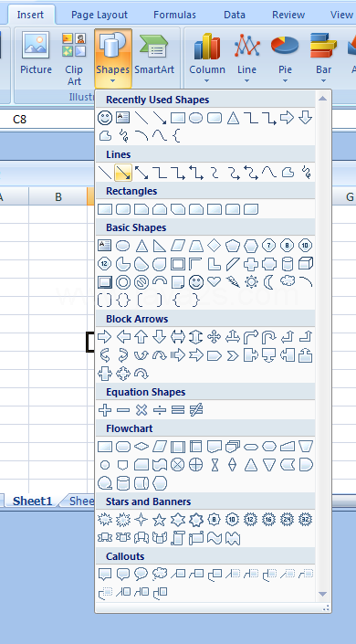Open the Bar chart dropdown
The height and width of the screenshot is (644, 356).
323,58
